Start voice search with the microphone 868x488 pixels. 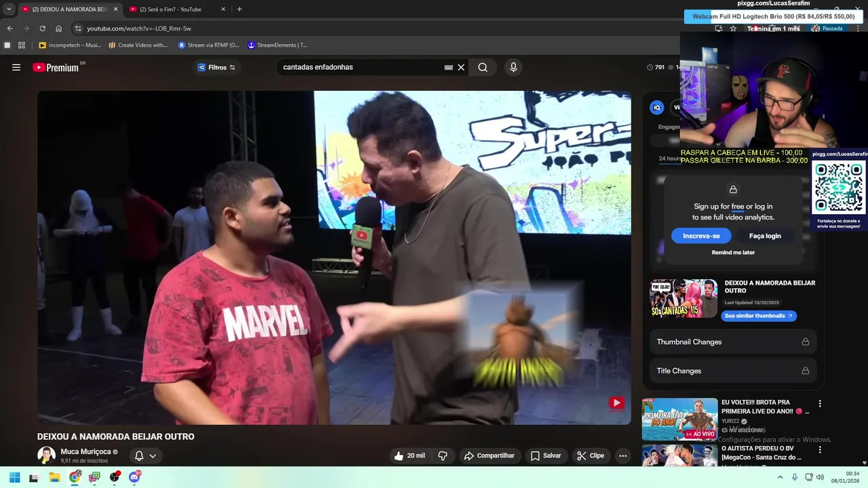click(513, 67)
